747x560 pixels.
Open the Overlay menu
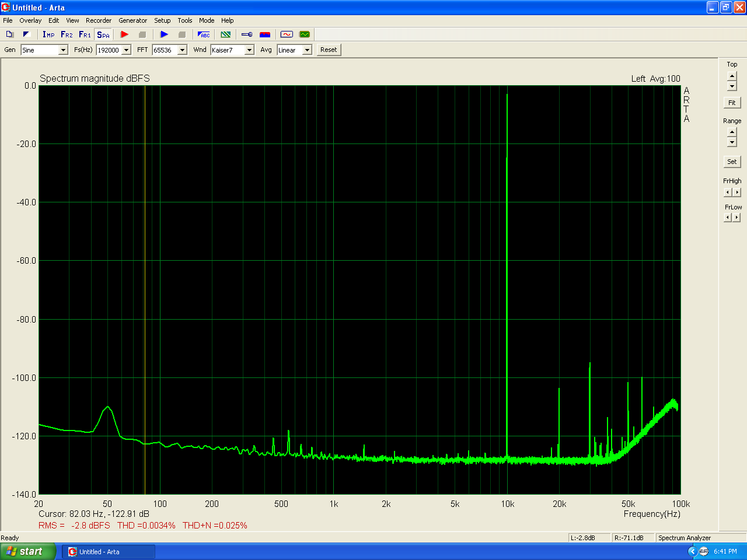(x=30, y=20)
